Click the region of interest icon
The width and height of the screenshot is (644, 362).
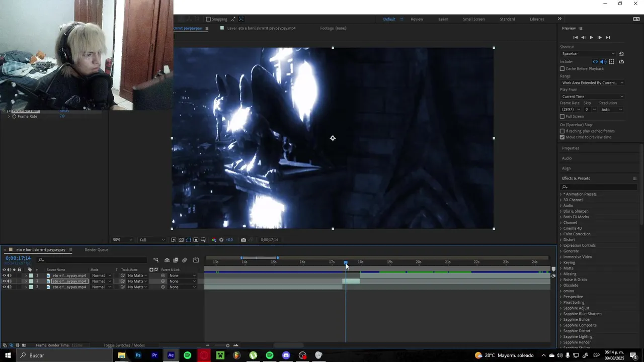196,240
